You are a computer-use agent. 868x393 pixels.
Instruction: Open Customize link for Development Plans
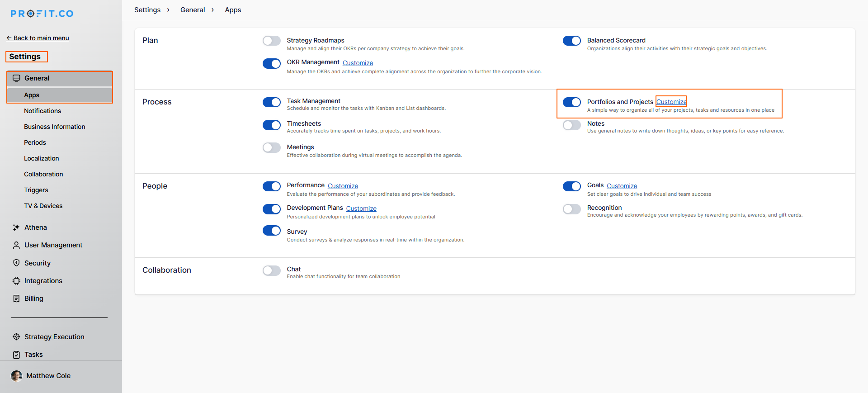tap(361, 208)
